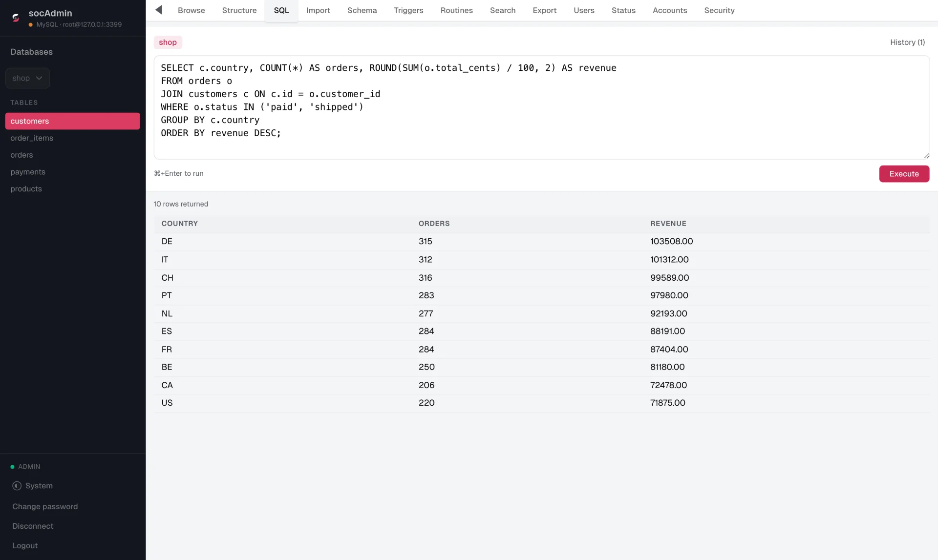Select the customers table
This screenshot has width=938, height=560.
click(72, 121)
